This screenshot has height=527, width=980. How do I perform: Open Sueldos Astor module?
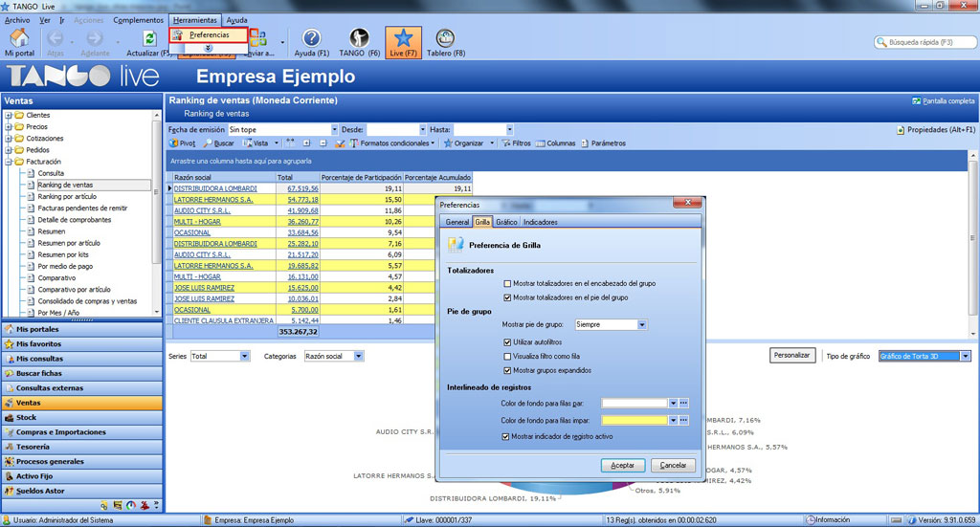[x=82, y=491]
